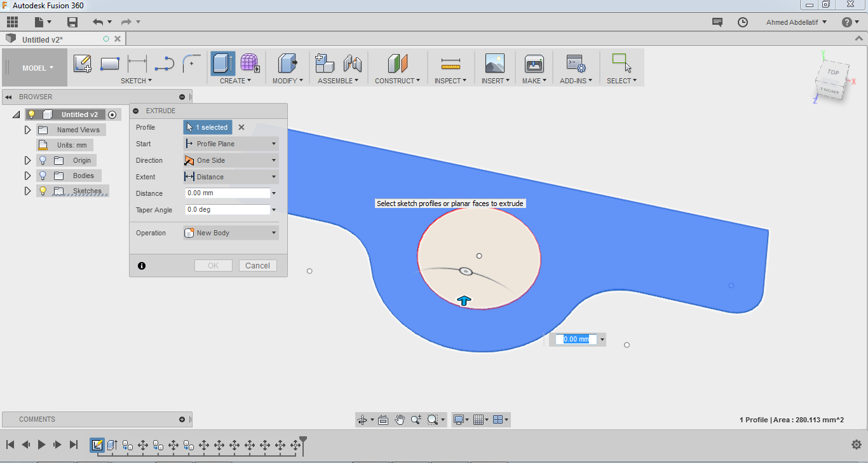Click the timeline Play button
Image resolution: width=868 pixels, height=463 pixels.
point(42,445)
